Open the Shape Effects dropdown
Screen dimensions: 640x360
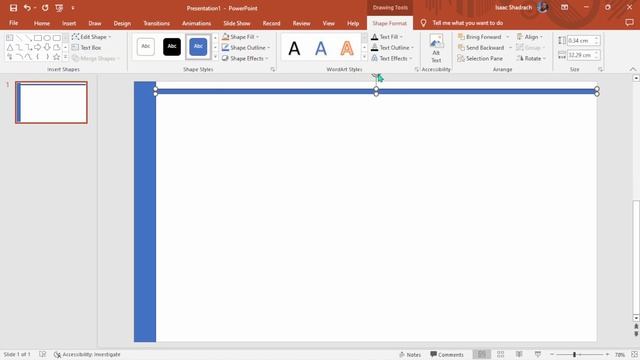point(245,58)
